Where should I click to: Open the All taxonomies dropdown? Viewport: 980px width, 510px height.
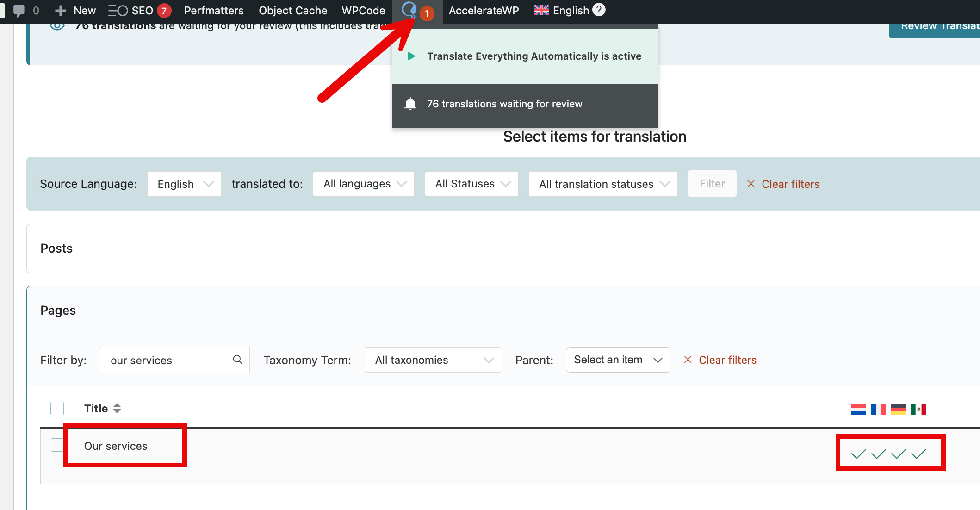(x=433, y=360)
